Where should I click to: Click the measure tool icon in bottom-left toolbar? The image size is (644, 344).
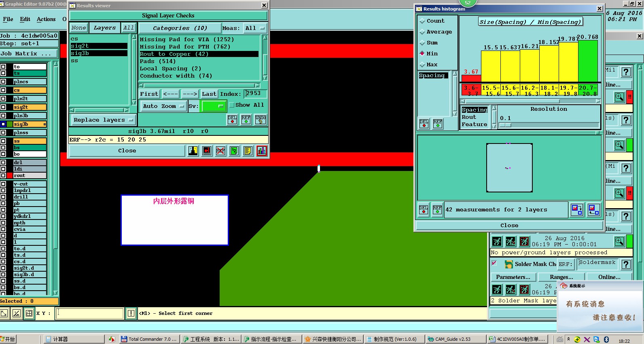click(x=17, y=313)
